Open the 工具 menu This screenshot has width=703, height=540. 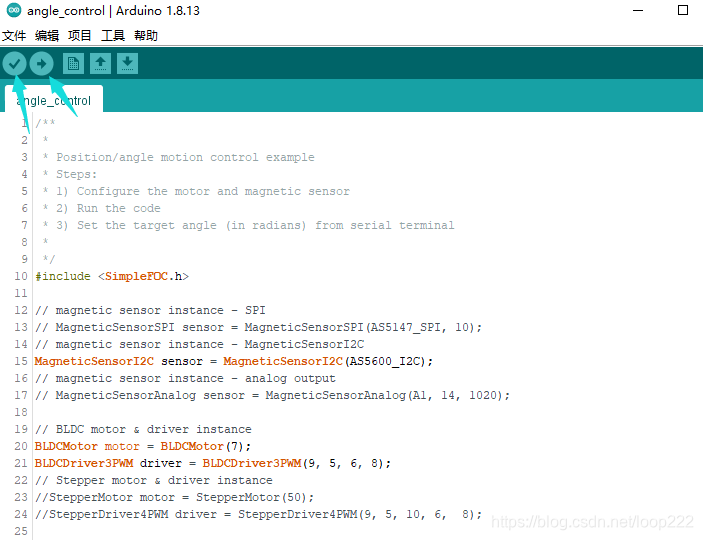113,35
